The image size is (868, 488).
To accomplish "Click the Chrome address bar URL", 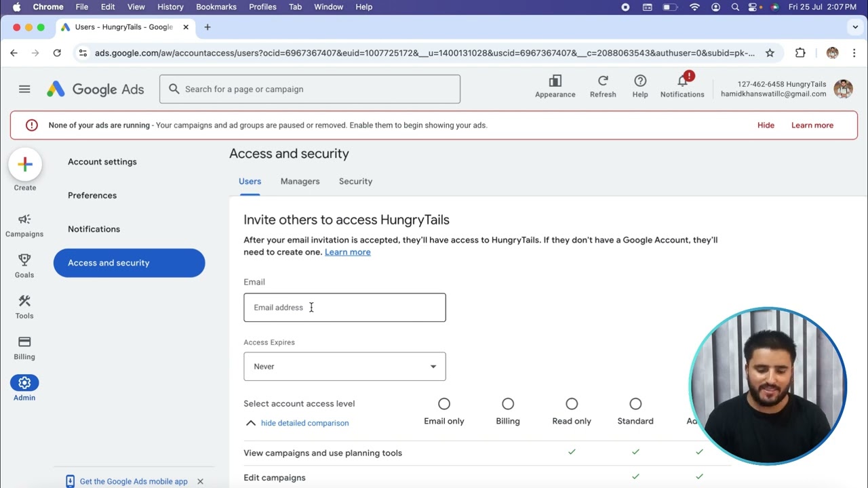I will tap(425, 53).
